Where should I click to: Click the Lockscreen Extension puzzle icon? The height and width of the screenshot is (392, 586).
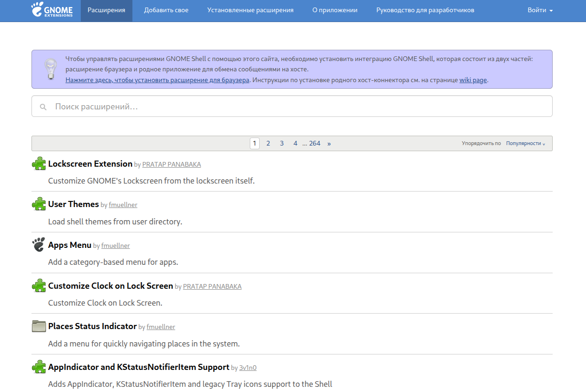(39, 163)
